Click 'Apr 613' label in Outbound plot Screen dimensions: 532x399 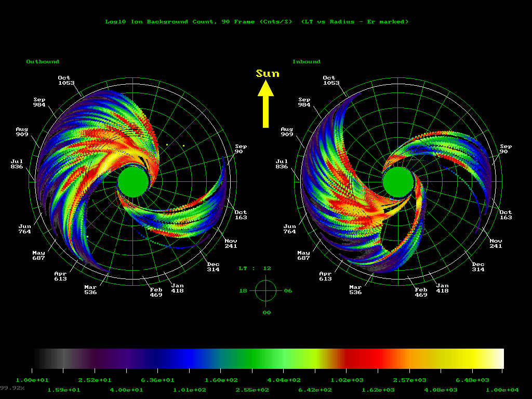pos(60,276)
